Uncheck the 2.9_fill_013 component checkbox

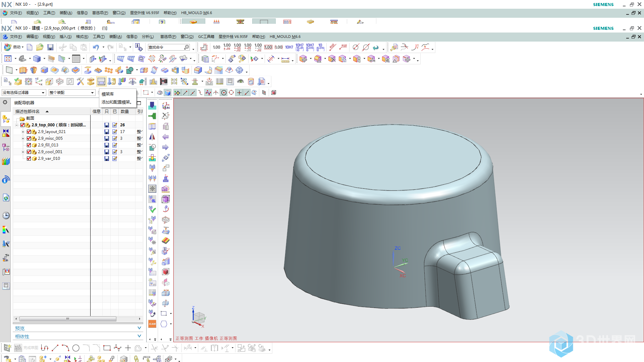pyautogui.click(x=29, y=145)
